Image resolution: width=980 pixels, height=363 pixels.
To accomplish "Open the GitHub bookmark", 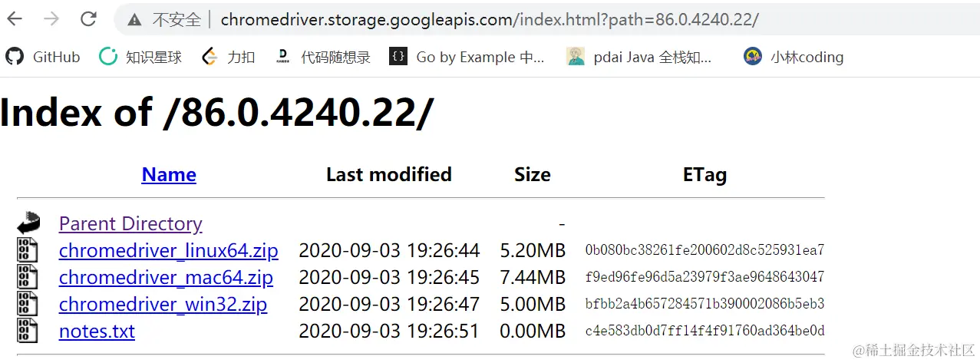I will (x=43, y=57).
